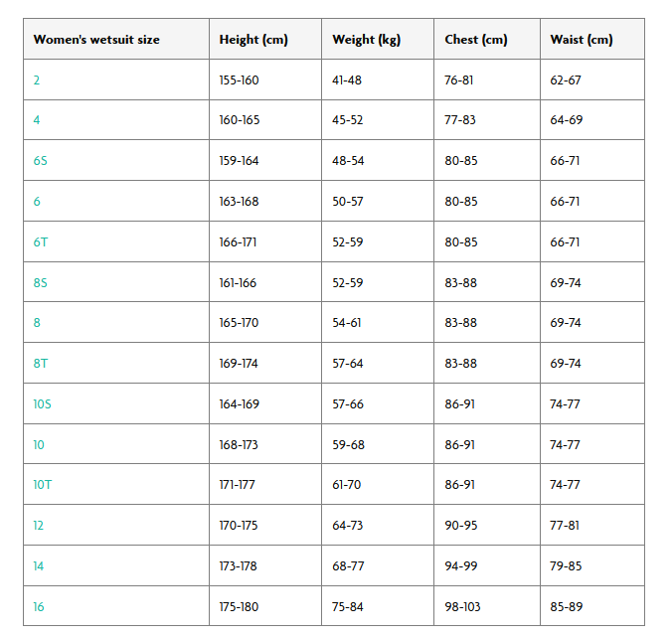
Task: Follow the 8T size link
Action: pyautogui.click(x=40, y=364)
